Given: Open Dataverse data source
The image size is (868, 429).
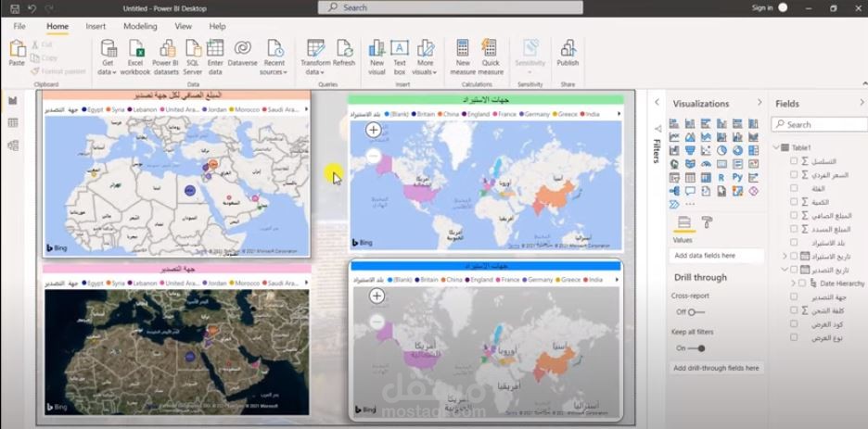Looking at the screenshot, I should click(242, 54).
